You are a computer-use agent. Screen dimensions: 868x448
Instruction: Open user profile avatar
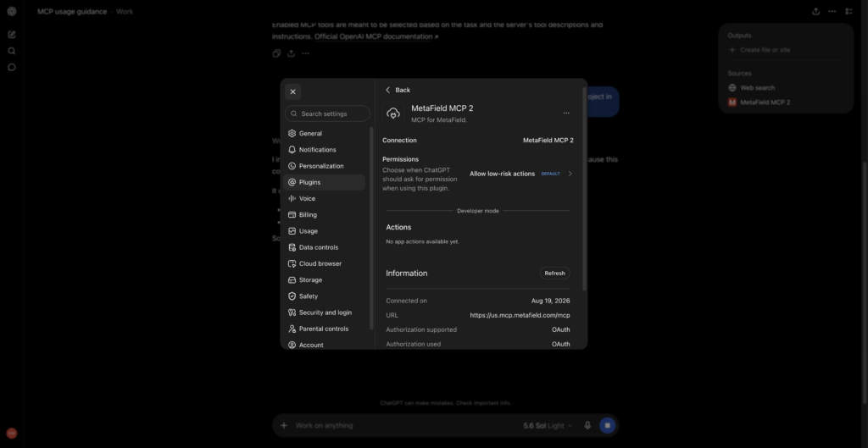pos(12,434)
